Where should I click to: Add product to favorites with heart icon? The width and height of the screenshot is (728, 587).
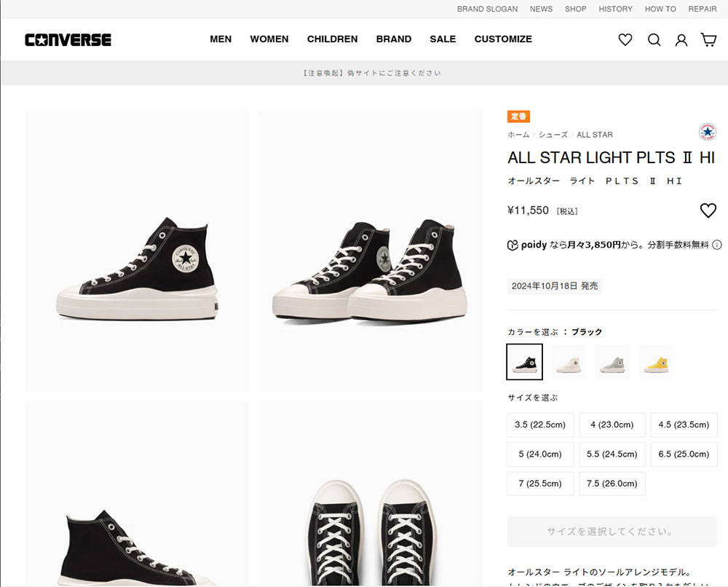click(x=708, y=210)
